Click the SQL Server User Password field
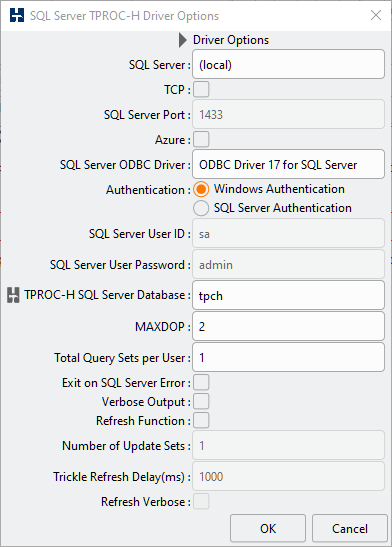Viewport: 392px width, 547px height. click(x=288, y=264)
